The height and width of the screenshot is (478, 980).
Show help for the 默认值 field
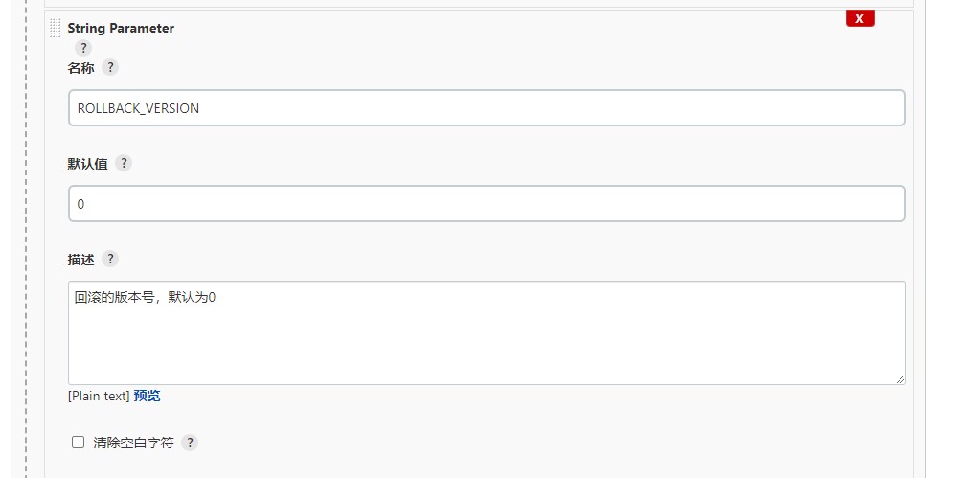click(124, 163)
